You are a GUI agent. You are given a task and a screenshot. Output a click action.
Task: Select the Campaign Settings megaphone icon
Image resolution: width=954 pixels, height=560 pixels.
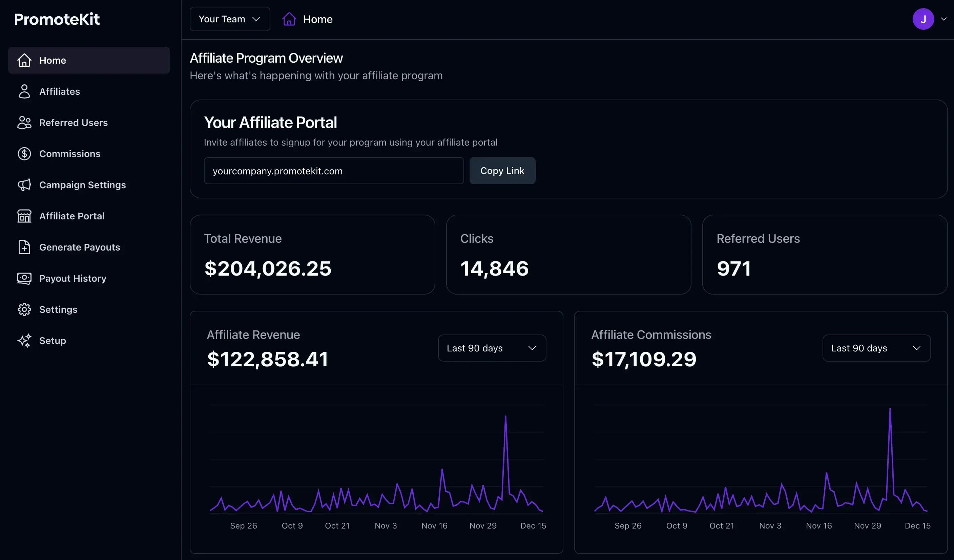(x=24, y=185)
